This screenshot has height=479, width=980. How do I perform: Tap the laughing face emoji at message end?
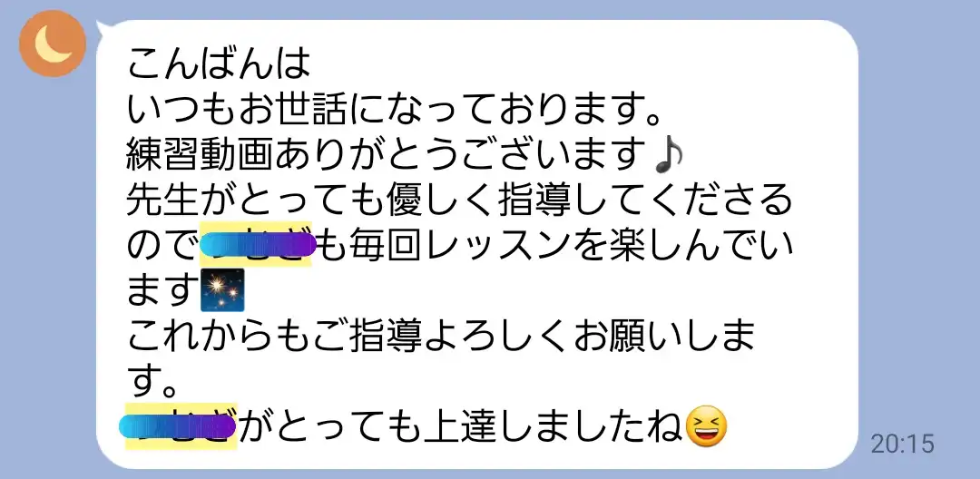point(706,425)
